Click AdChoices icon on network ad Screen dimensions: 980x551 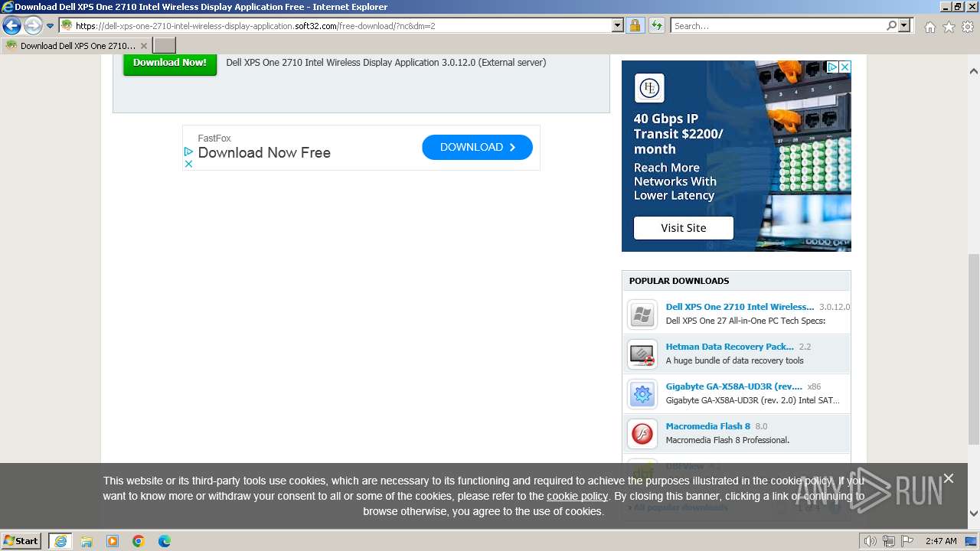(x=832, y=67)
